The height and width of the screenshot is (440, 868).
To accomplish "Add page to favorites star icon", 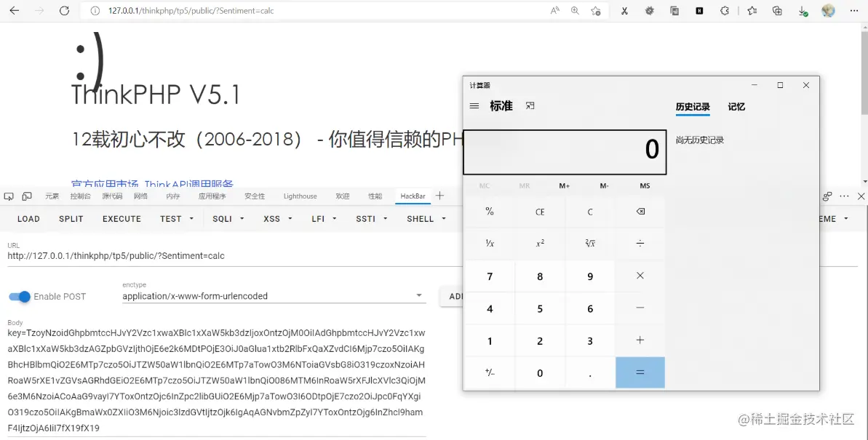I will tap(596, 10).
